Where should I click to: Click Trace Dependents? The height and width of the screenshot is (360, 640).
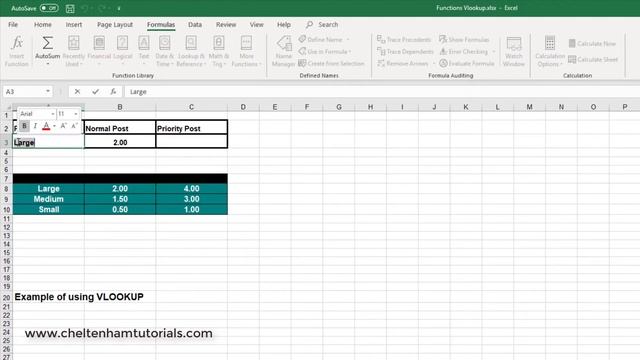[x=405, y=51]
